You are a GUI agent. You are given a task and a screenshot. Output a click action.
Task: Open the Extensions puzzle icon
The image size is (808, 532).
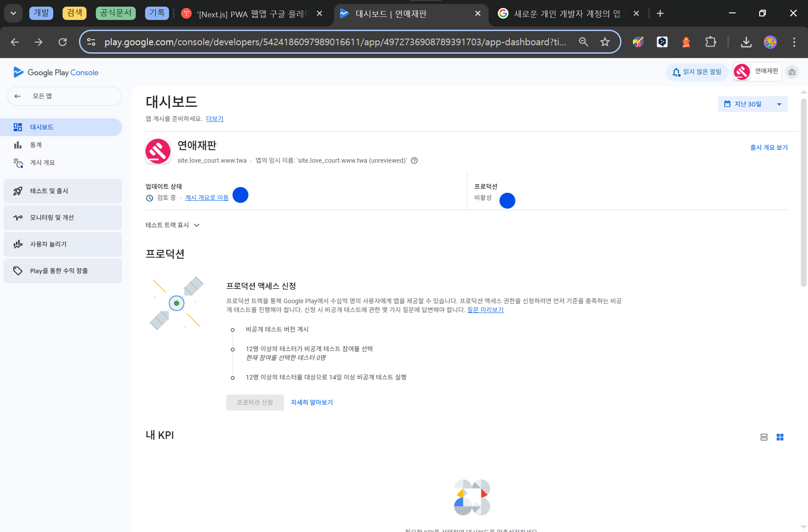coord(710,42)
